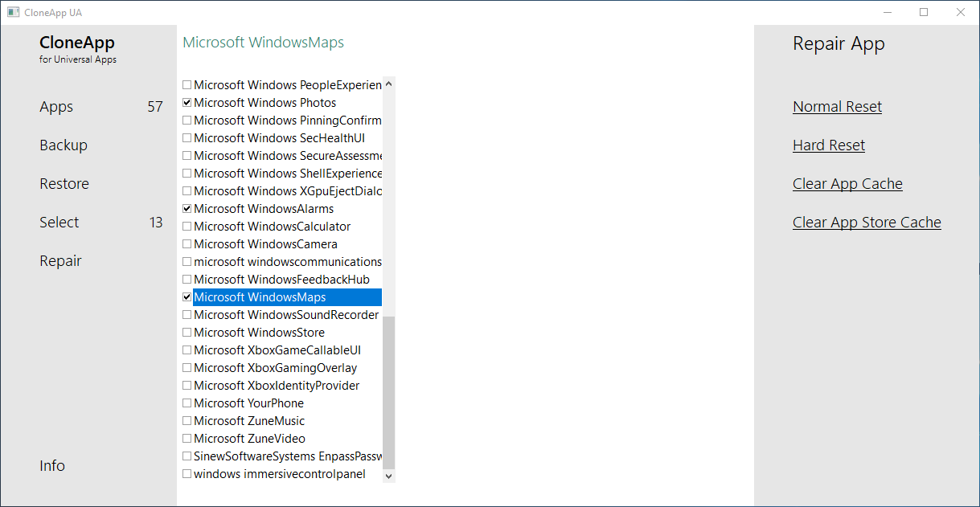Viewport: 980px width, 507px height.
Task: Minimize the CloneApp UA window
Action: 888,12
